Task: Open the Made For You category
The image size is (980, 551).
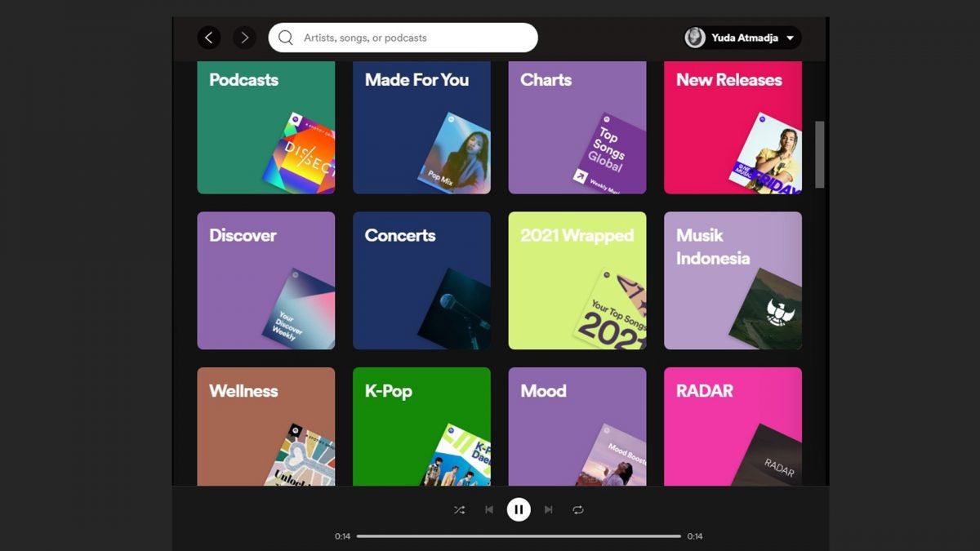Action: (421, 127)
